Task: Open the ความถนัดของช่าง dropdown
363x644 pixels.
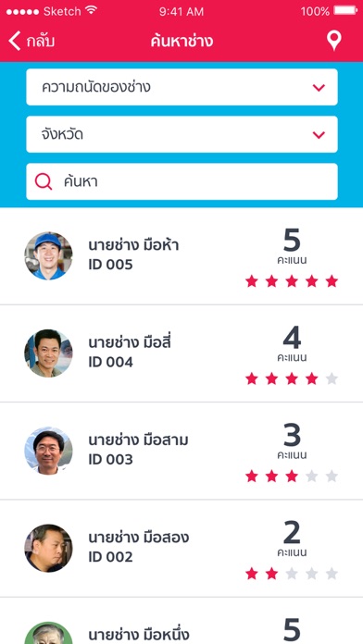Action: (x=181, y=87)
